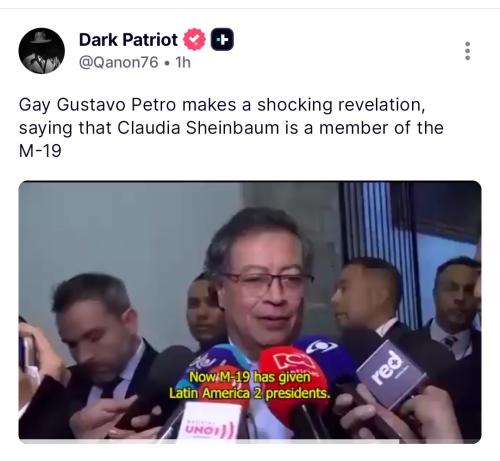Click the white UNO microphone flag
This screenshot has width=500, height=461.
click(x=211, y=421)
